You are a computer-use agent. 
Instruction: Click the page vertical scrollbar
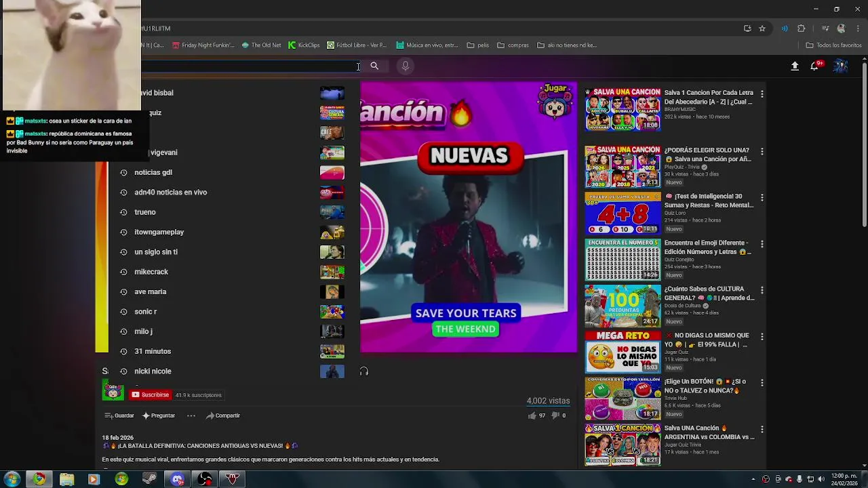pos(864,144)
